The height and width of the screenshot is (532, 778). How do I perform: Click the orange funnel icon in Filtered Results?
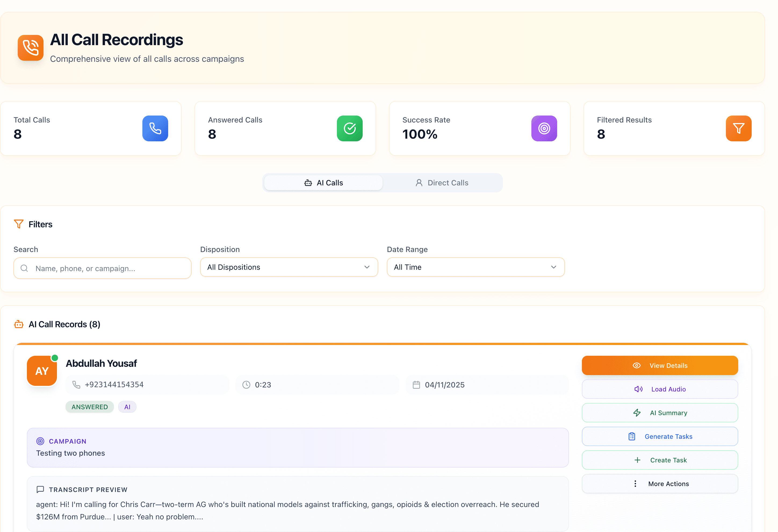(x=738, y=128)
